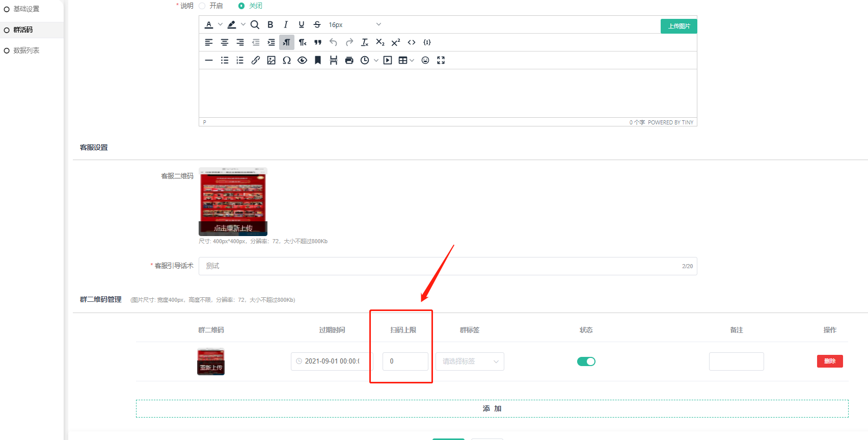868x440 pixels.
Task: Center align text
Action: [x=225, y=42]
